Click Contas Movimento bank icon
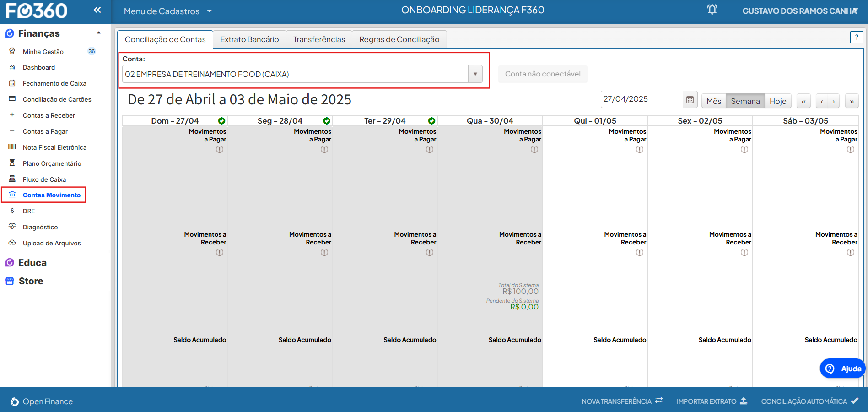This screenshot has width=868, height=412. [x=12, y=195]
